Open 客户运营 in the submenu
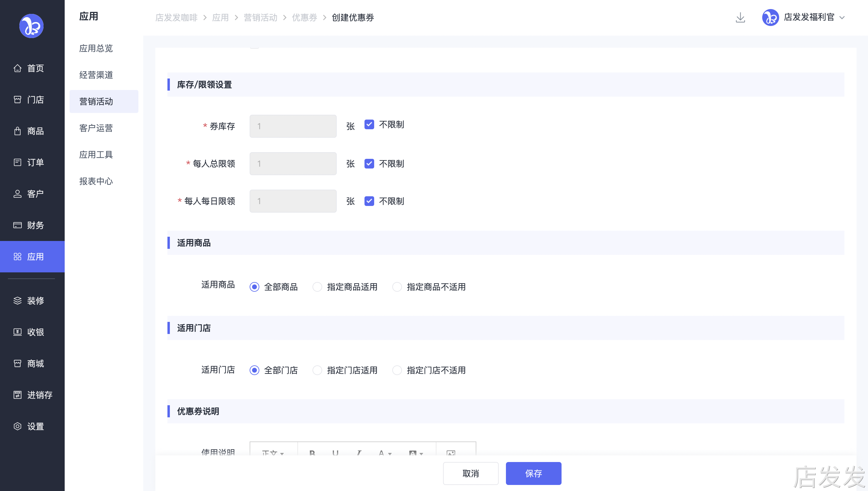The height and width of the screenshot is (491, 868). tap(96, 128)
